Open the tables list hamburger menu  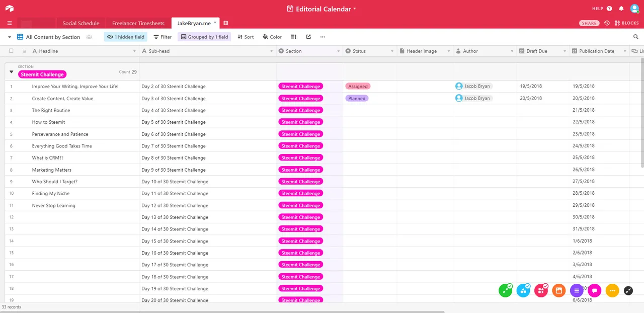pos(10,23)
